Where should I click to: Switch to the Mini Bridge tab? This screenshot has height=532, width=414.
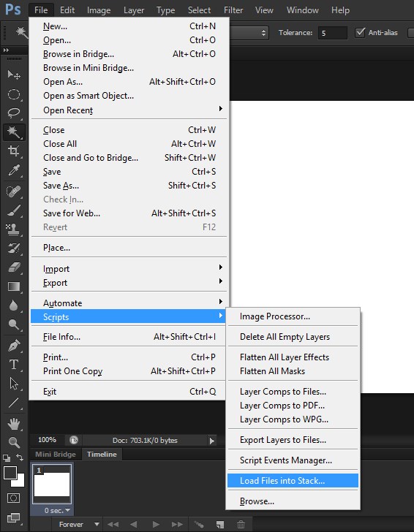click(x=56, y=455)
